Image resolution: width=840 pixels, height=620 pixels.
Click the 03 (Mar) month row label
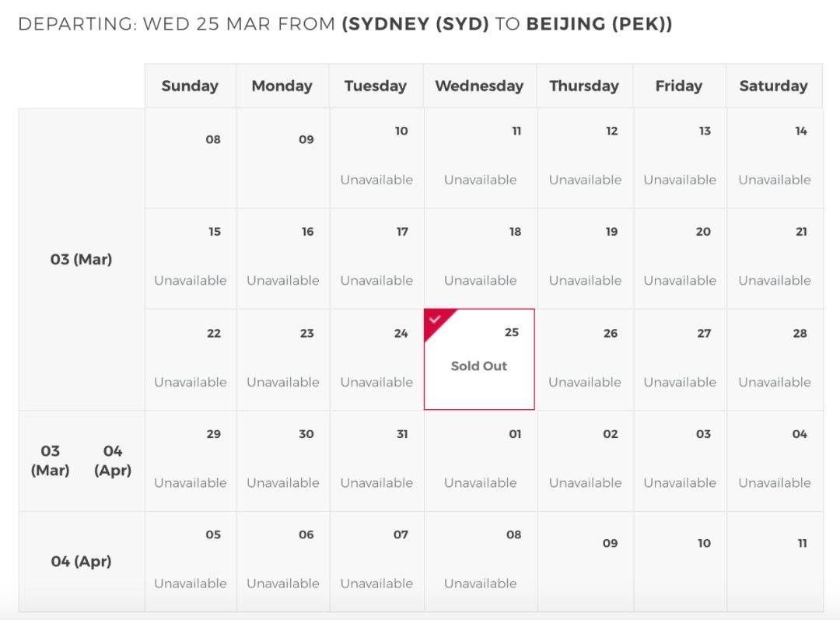click(x=82, y=259)
